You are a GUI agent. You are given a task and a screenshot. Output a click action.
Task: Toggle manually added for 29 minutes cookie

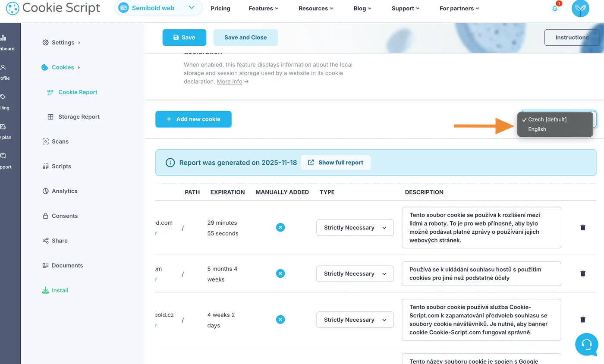click(x=280, y=227)
